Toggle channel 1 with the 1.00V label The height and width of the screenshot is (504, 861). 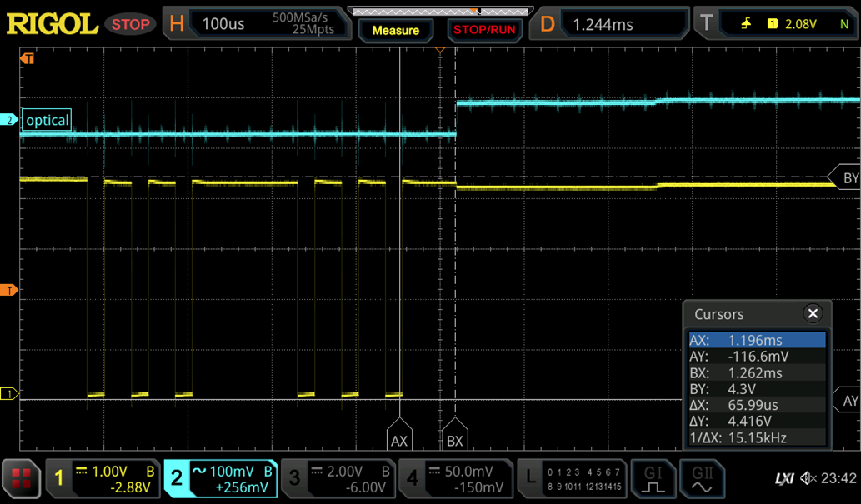103,478
